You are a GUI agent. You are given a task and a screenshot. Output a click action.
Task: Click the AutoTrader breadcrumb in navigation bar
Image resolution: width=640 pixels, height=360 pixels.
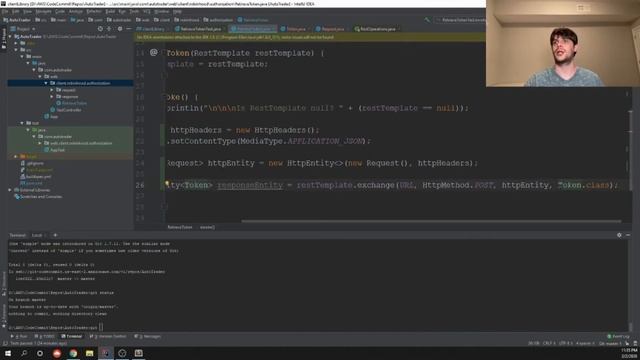tap(17, 20)
